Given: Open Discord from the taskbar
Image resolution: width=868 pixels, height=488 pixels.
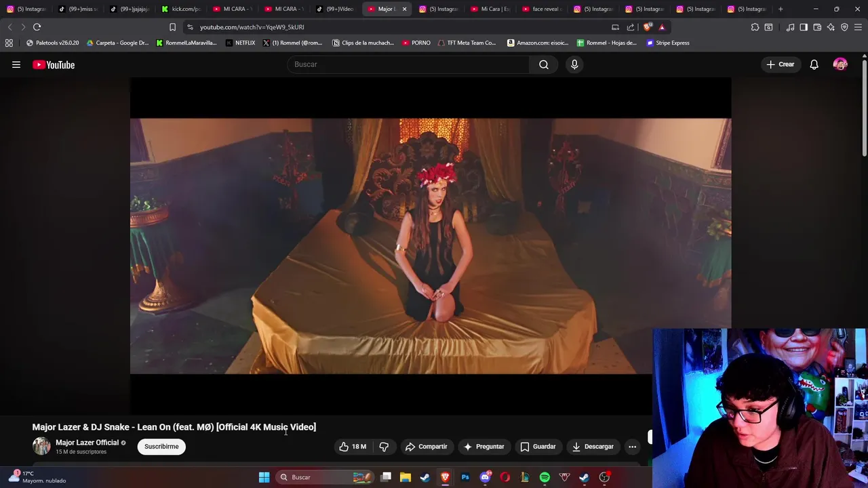Looking at the screenshot, I should tap(485, 477).
